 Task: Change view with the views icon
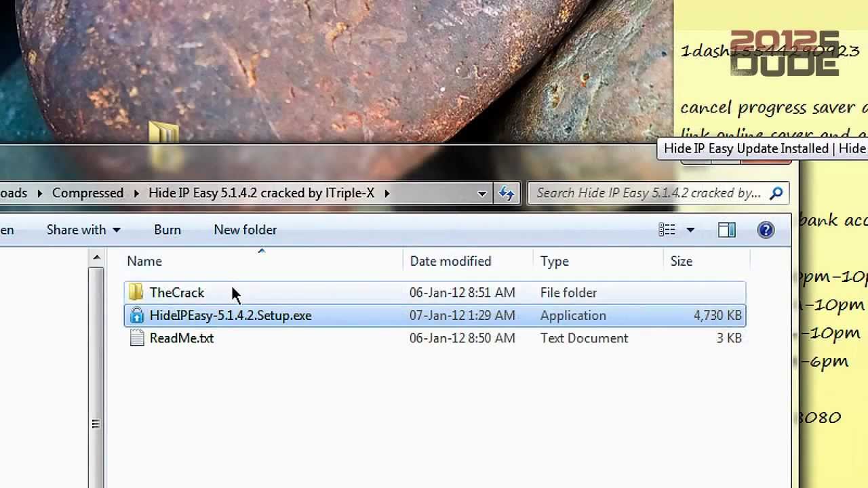667,230
